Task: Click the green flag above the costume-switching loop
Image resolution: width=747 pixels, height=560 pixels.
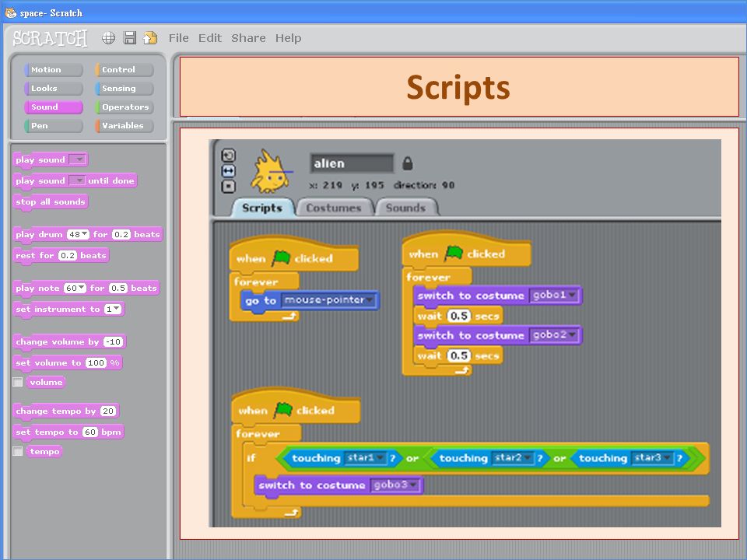Action: (454, 254)
